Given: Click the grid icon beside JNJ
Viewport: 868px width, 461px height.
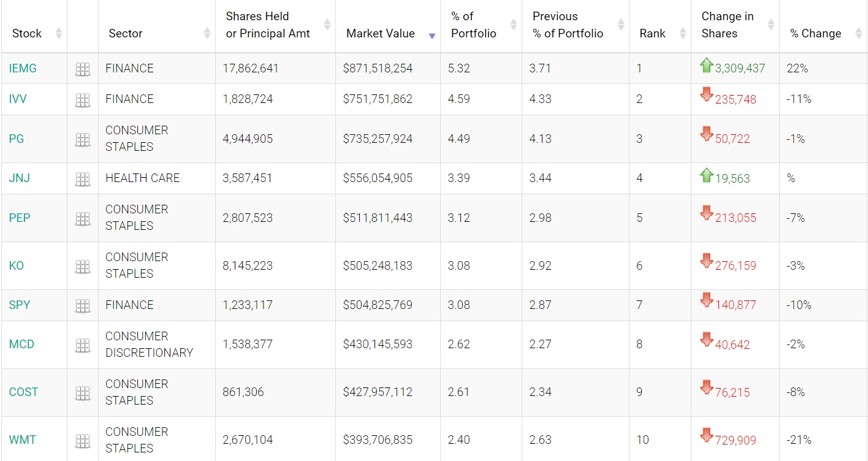Looking at the screenshot, I should 83,179.
